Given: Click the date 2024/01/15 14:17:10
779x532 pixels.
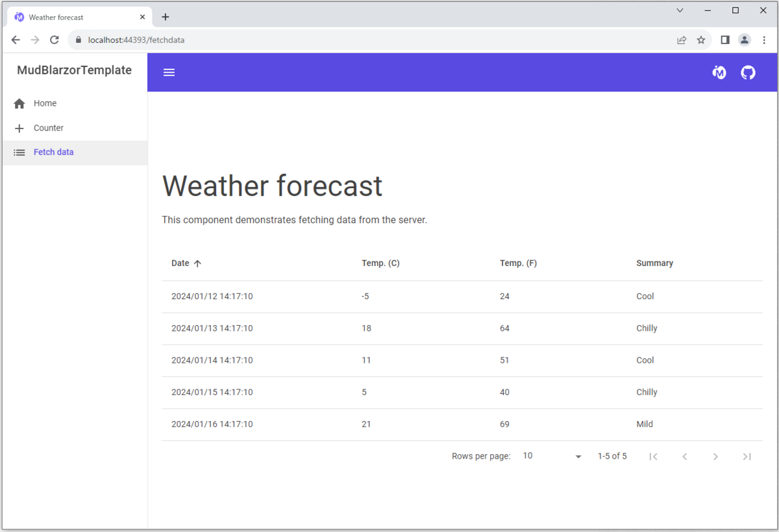Looking at the screenshot, I should [x=212, y=393].
